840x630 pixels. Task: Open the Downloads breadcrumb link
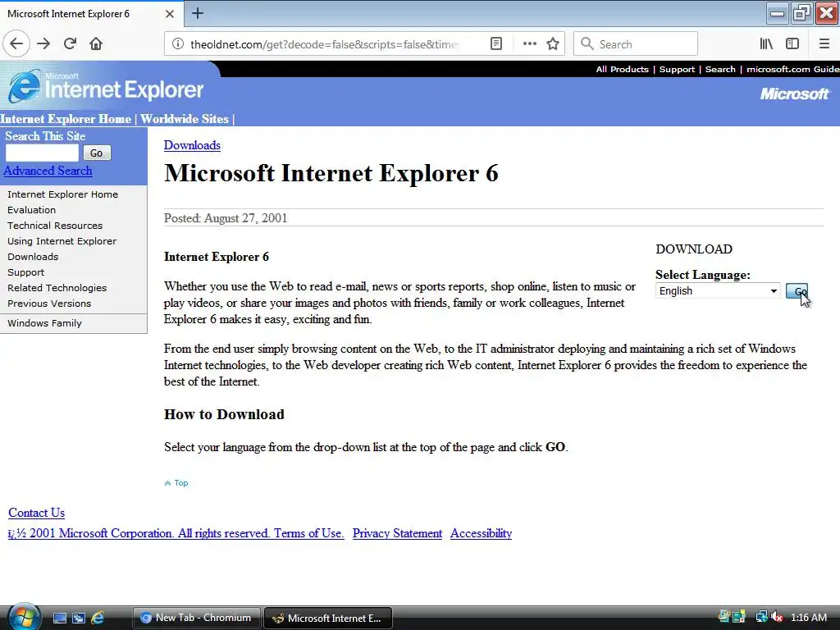pyautogui.click(x=192, y=145)
